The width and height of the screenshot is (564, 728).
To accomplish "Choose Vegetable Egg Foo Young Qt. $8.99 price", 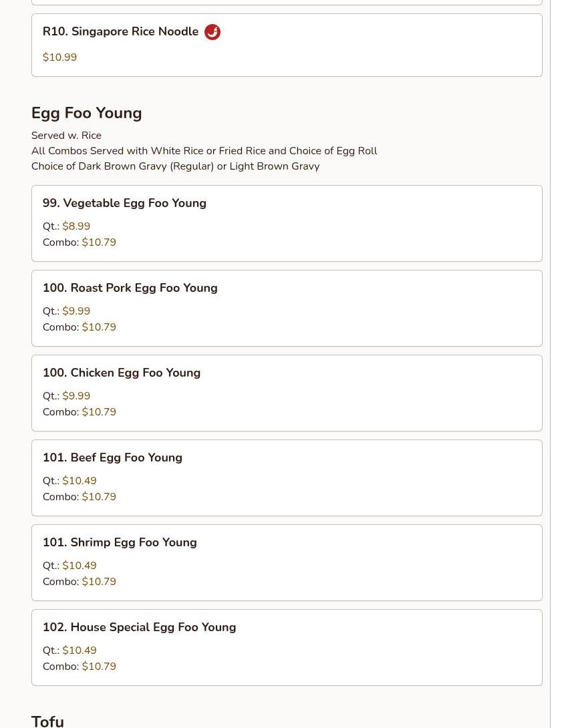I will (x=76, y=226).
